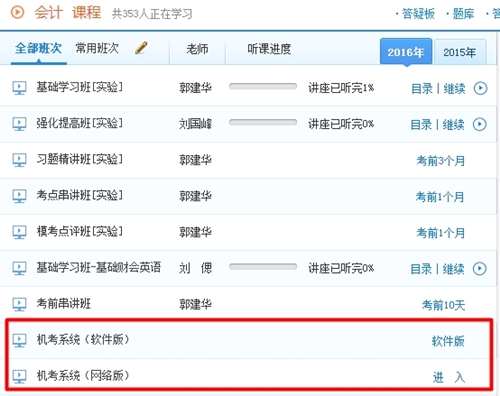Image resolution: width=500 pixels, height=396 pixels.
Task: Open the 题库 link at top
Action: click(463, 14)
